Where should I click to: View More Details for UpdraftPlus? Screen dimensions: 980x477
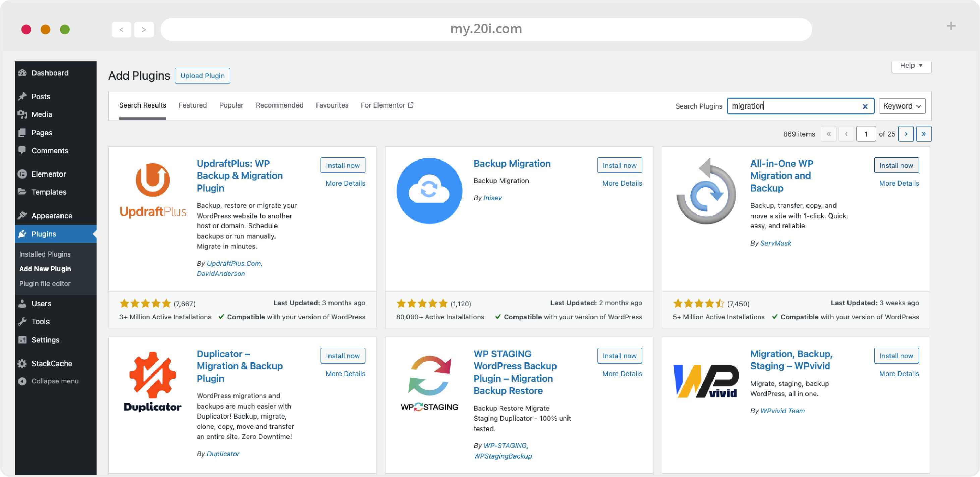(345, 183)
